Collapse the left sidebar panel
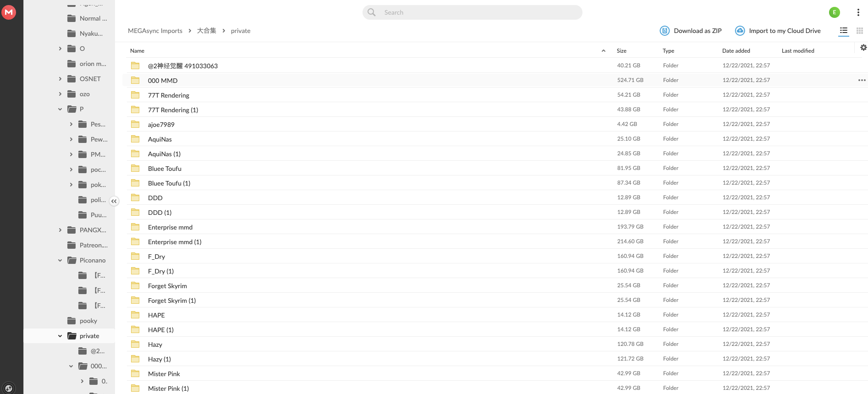The width and height of the screenshot is (868, 394). (x=114, y=201)
